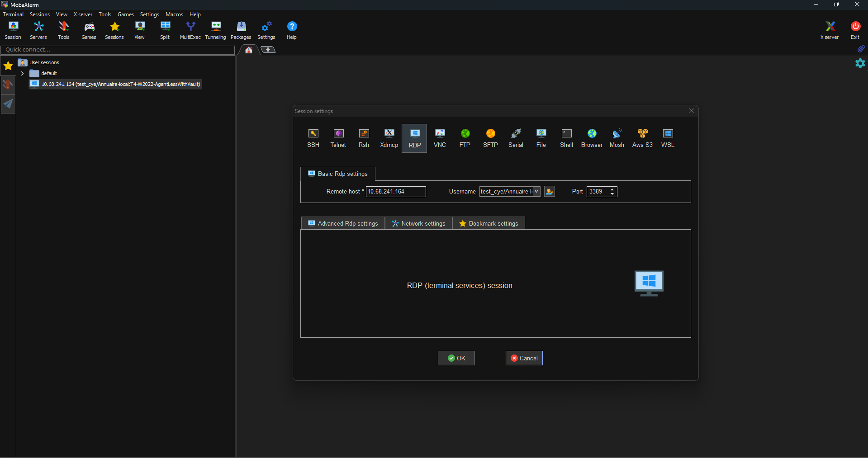Open the Username dropdown arrow
The width and height of the screenshot is (868, 458).
(x=536, y=192)
